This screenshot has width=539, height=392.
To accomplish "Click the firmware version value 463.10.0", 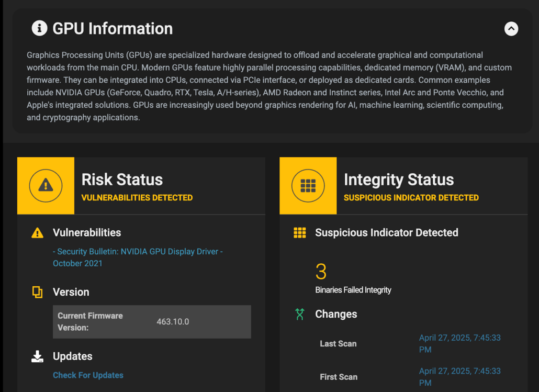I will click(173, 321).
